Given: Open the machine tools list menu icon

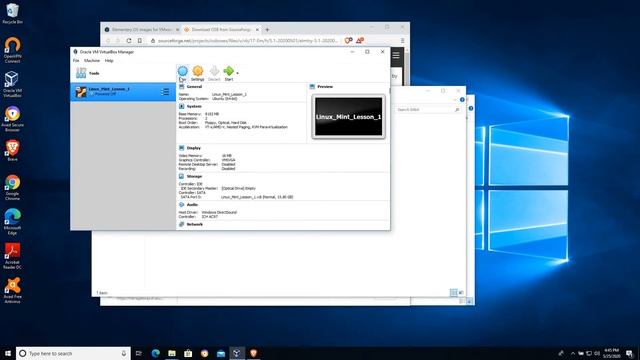Looking at the screenshot, I should (x=165, y=92).
